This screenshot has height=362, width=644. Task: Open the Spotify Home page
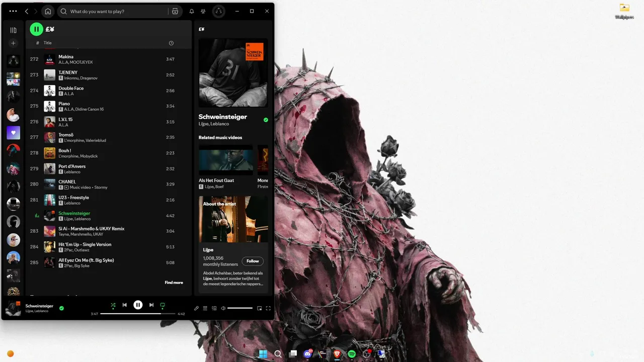(48, 11)
